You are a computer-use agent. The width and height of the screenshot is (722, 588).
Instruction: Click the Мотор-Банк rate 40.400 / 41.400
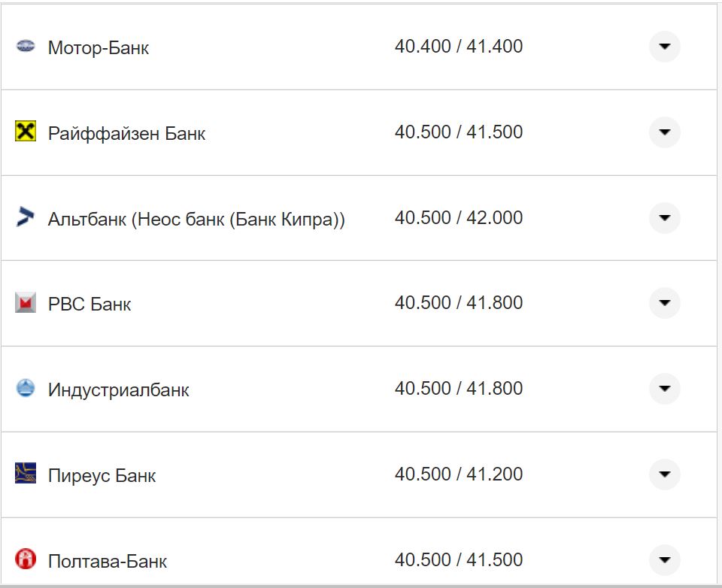tap(458, 47)
